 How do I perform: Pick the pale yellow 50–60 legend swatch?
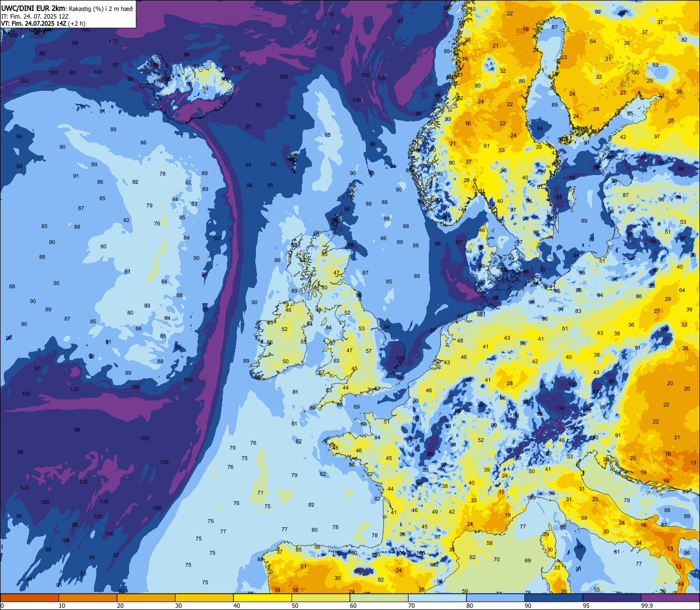(x=320, y=597)
